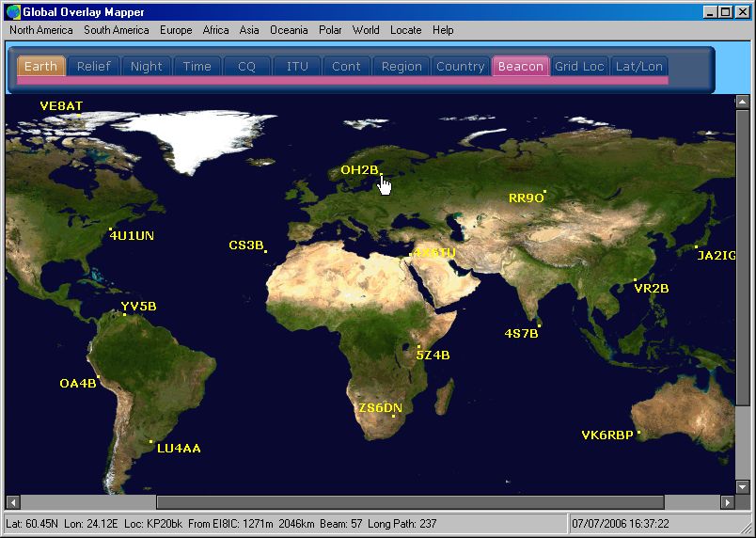
Task: Click the ZS6DN beacon in South Africa
Action: coord(393,416)
